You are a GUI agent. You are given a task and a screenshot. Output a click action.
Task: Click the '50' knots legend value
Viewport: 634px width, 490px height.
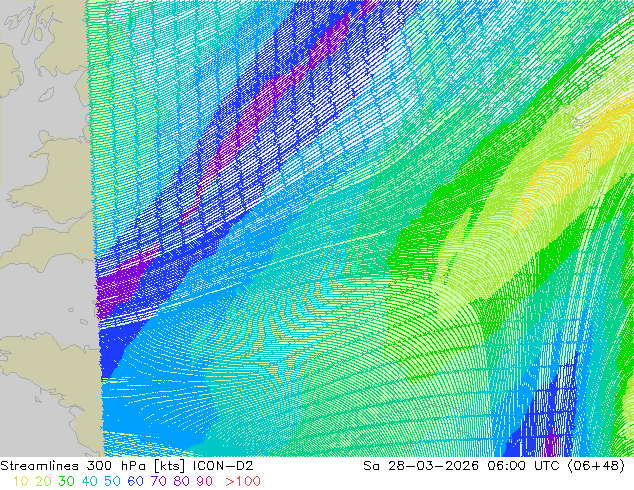coord(112,482)
